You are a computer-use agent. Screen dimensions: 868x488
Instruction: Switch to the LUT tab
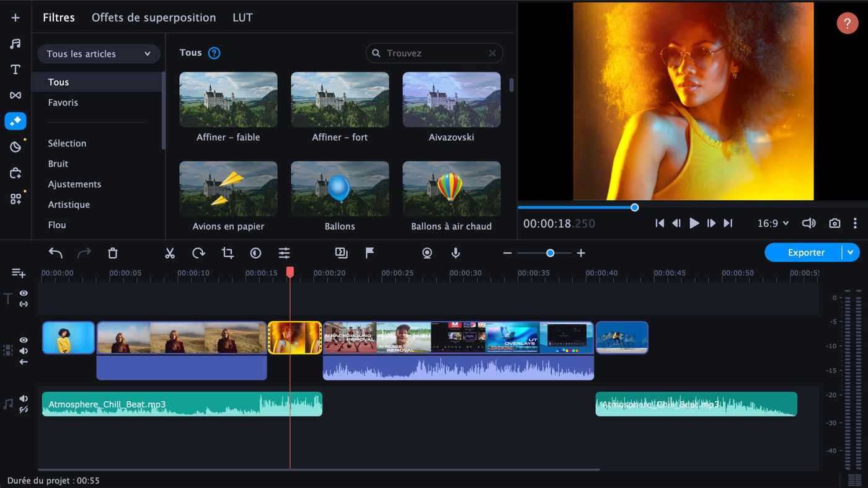(x=242, y=17)
